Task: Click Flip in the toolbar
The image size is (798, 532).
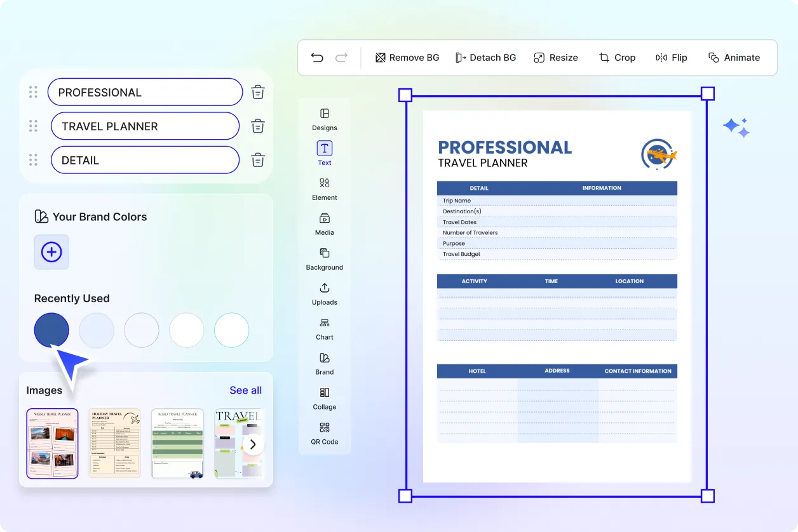Action: (x=672, y=57)
